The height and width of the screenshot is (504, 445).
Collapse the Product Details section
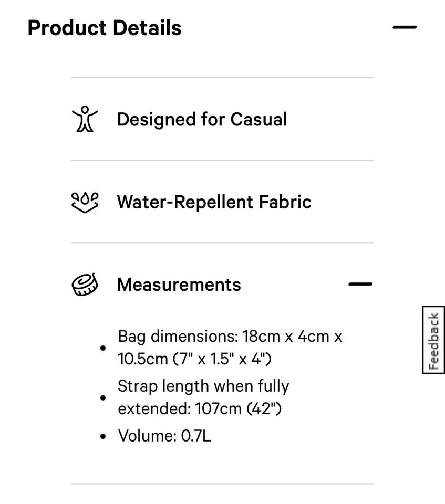[405, 27]
